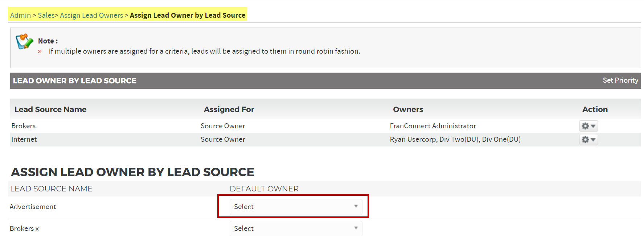Select the Brokers lead source row

[x=24, y=126]
